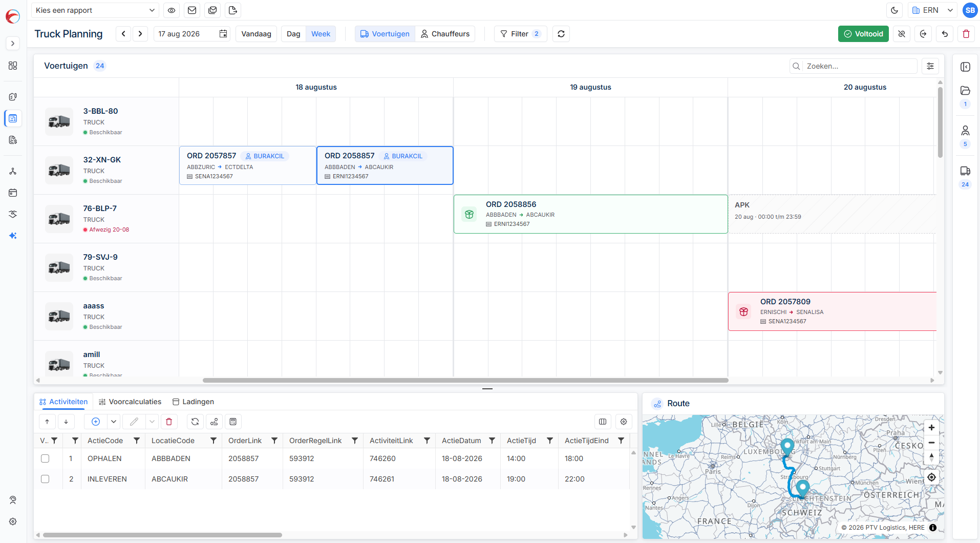Viewport: 980px width, 543px height.
Task: Open the dark mode moon icon
Action: click(894, 10)
